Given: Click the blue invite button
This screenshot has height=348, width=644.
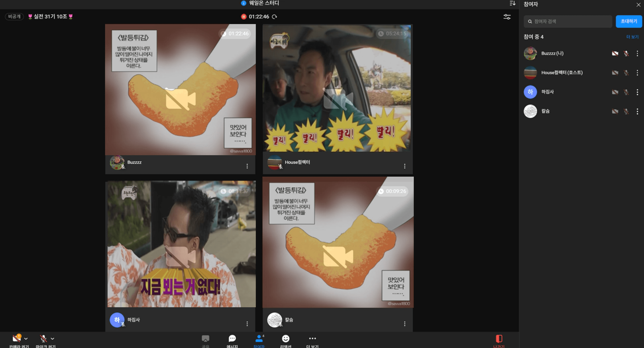Looking at the screenshot, I should pos(629,21).
